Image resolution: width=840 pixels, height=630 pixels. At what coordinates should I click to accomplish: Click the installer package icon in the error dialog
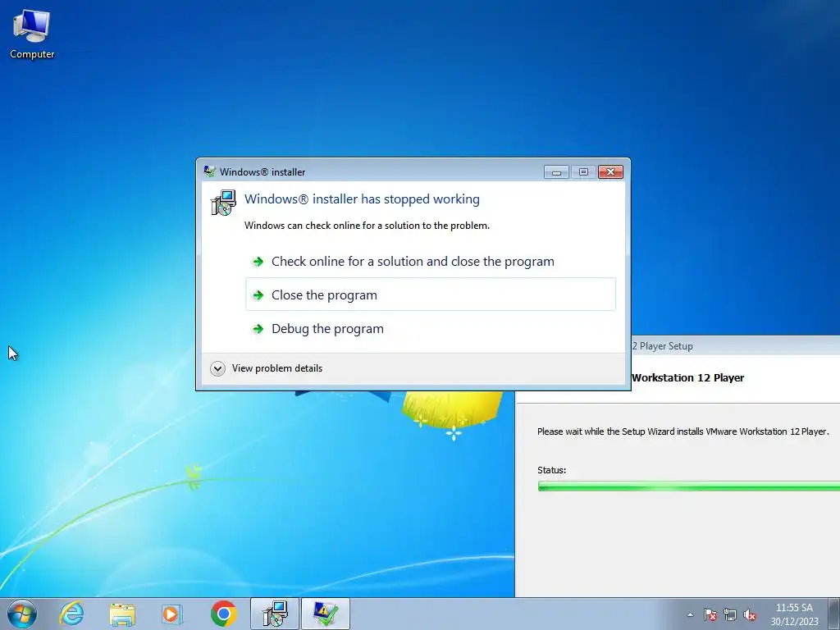[x=223, y=203]
